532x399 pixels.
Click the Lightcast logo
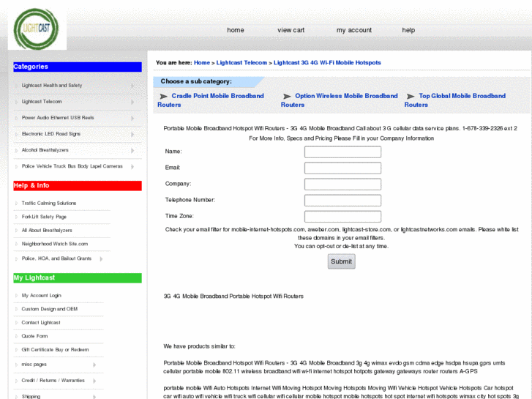[x=37, y=29]
